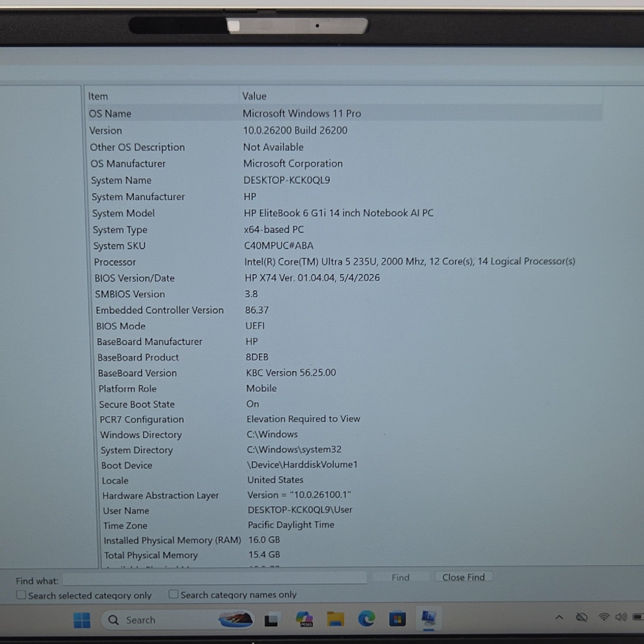This screenshot has width=644, height=644.
Task: Open the Wi-Fi network tray icon
Action: tap(604, 617)
